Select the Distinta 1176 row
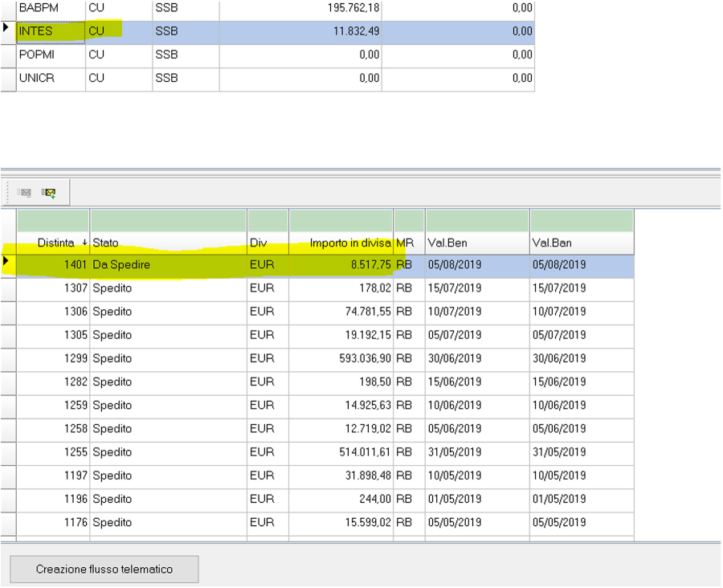This screenshot has height=588, width=723. coord(169,523)
